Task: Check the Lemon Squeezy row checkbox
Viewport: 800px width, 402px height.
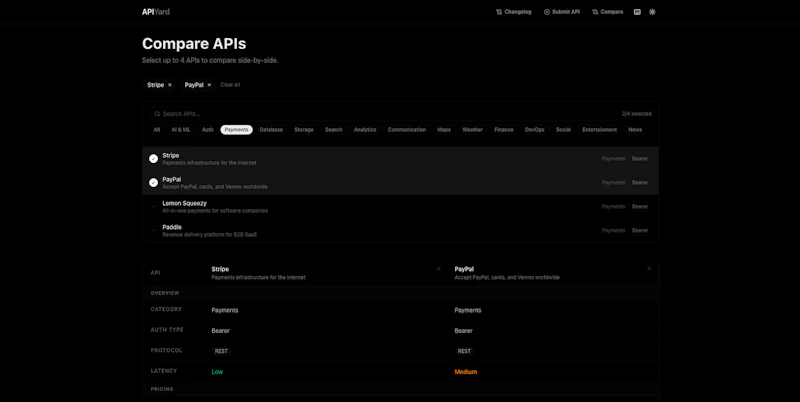Action: tap(153, 207)
